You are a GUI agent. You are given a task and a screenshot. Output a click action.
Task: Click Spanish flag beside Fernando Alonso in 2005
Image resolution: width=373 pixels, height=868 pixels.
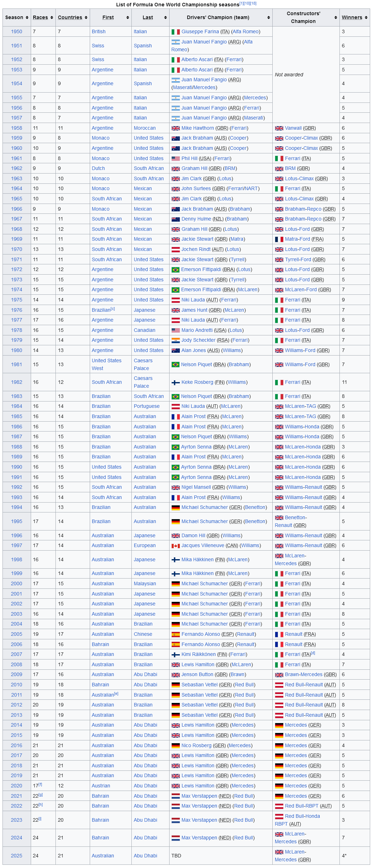pyautogui.click(x=176, y=634)
